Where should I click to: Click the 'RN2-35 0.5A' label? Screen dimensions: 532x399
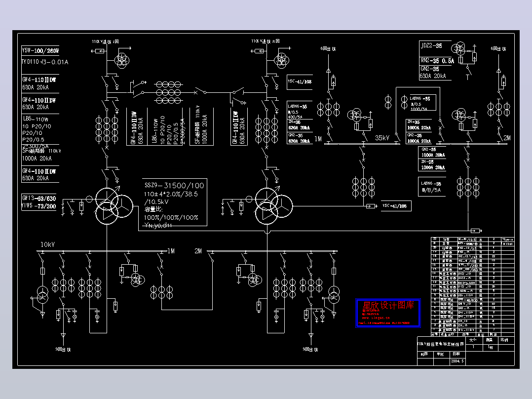[x=437, y=61]
